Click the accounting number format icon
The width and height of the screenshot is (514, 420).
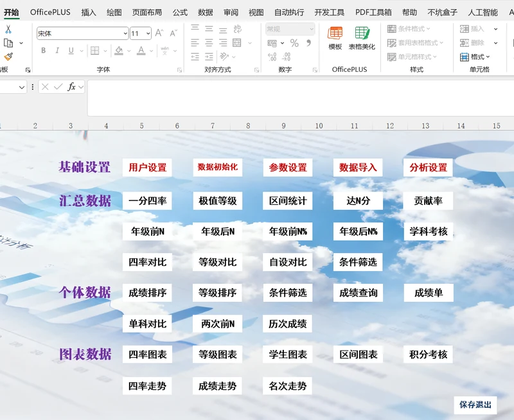(x=272, y=43)
